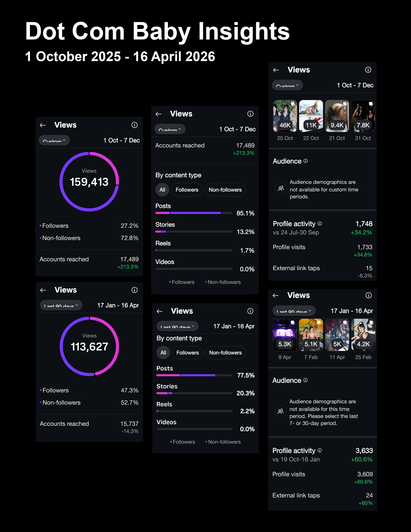Select Non-followers filter above Posts 77.5%
The image size is (411, 532).
pyautogui.click(x=225, y=353)
